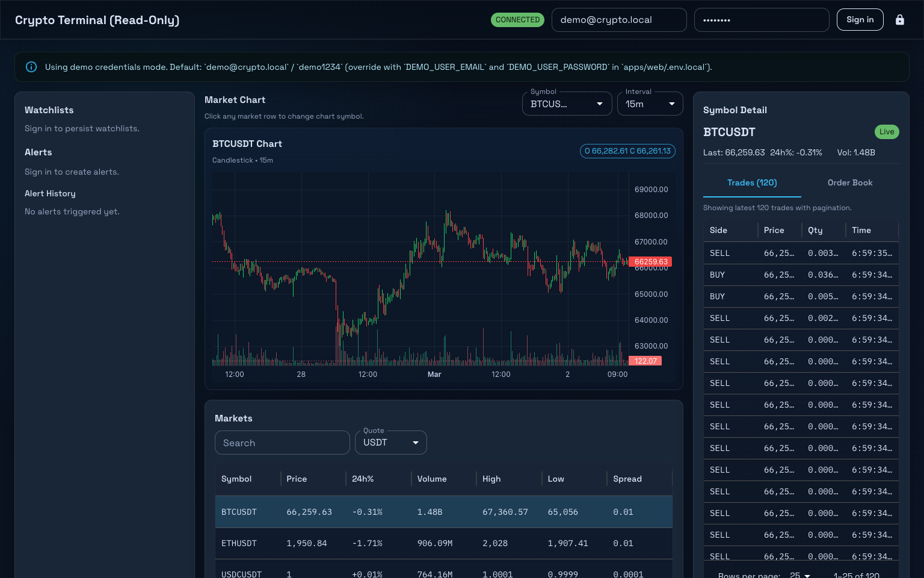
Task: Click the red 122.07 volume label
Action: 645,361
